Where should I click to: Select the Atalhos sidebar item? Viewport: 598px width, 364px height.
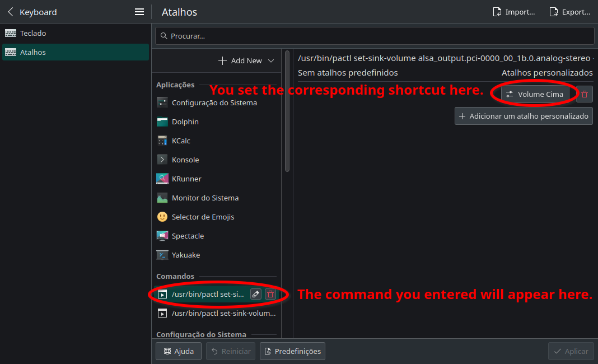[33, 52]
